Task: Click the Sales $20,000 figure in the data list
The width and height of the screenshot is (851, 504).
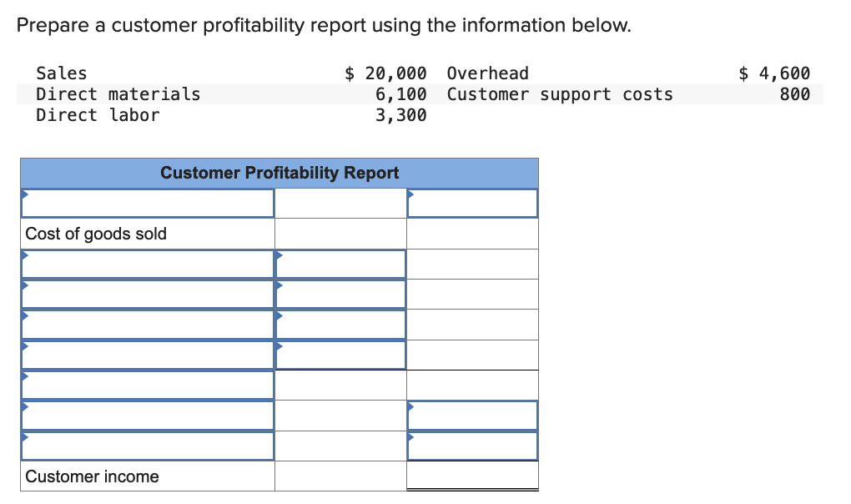Action: point(385,73)
